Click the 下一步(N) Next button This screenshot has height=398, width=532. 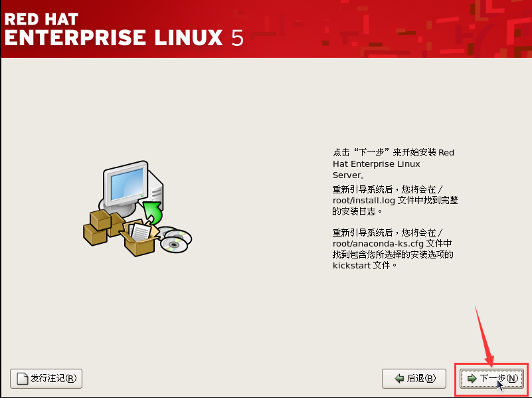(491, 378)
